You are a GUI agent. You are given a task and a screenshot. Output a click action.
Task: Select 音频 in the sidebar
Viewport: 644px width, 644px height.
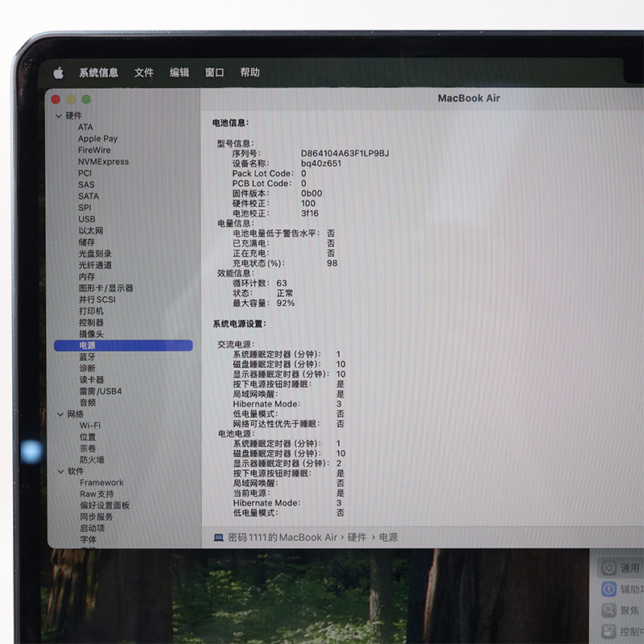pos(88,403)
